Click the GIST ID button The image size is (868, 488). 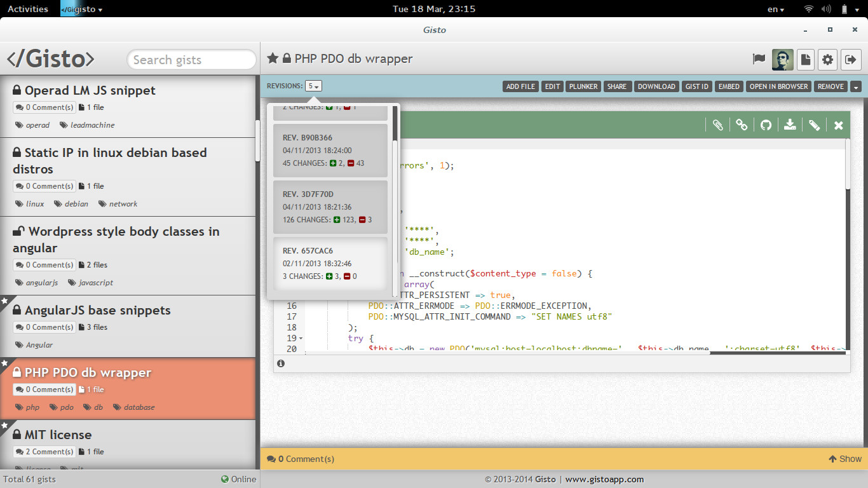tap(697, 86)
